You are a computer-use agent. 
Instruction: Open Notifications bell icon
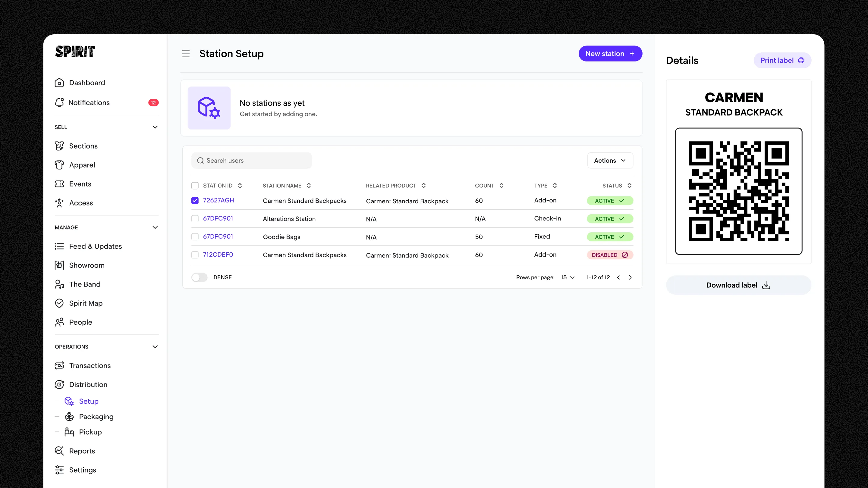click(59, 103)
